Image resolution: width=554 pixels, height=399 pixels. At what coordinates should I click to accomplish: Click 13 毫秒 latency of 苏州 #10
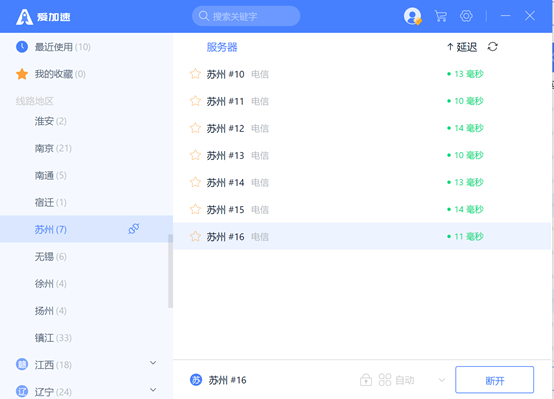pyautogui.click(x=468, y=74)
